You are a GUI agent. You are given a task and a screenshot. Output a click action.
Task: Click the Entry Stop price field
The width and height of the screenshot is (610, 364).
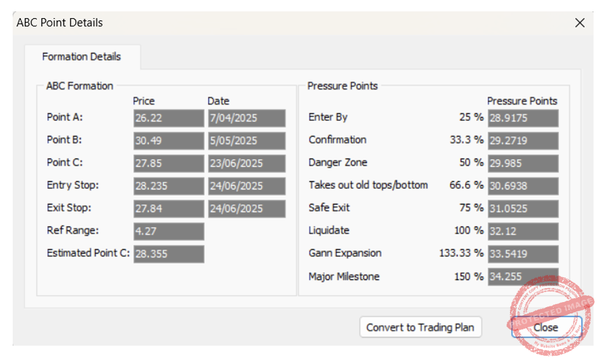[x=168, y=186]
